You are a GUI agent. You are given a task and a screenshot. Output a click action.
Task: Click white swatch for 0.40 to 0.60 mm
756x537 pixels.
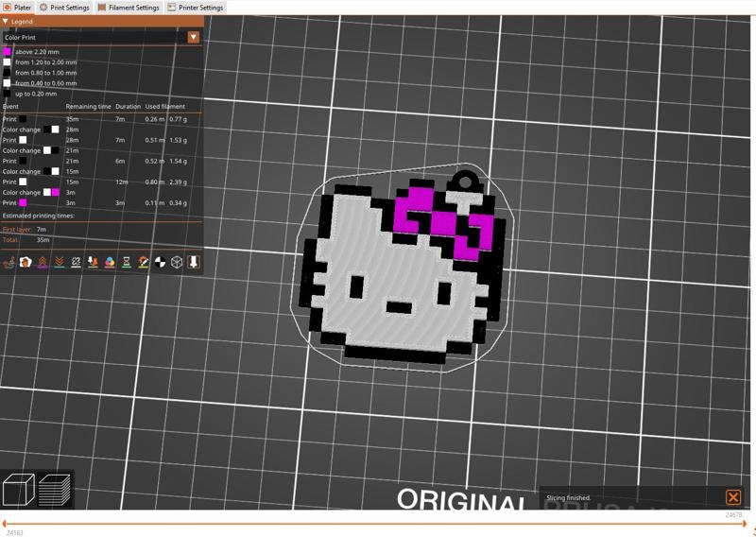pos(7,83)
